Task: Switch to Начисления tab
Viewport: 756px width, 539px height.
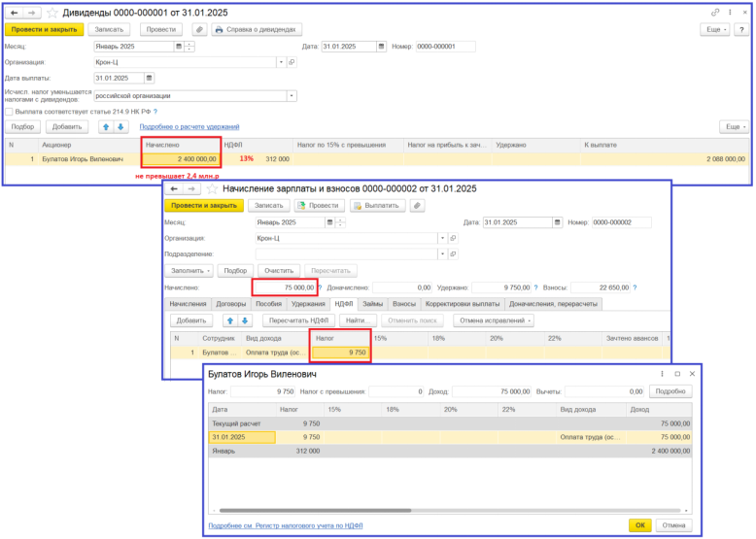Action: [189, 304]
